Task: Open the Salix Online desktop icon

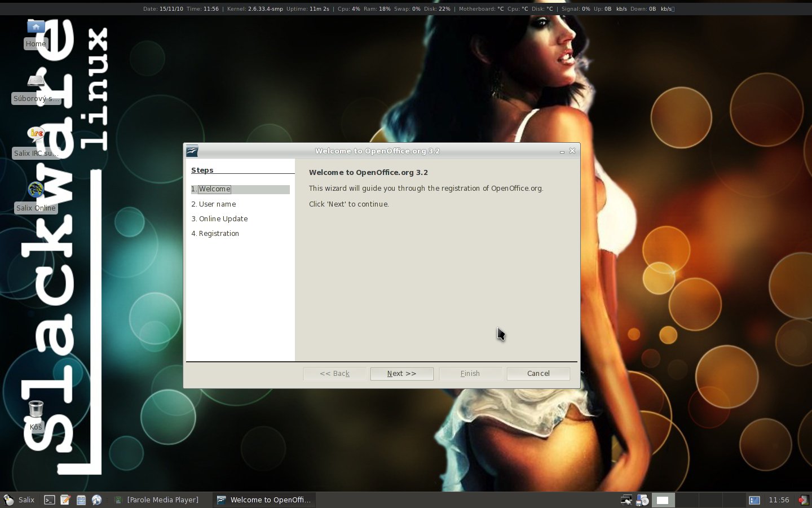Action: pos(36,198)
